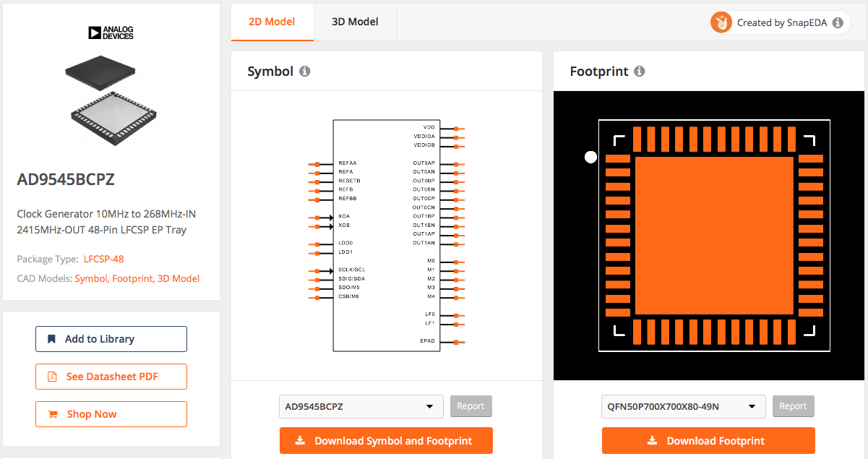Screen dimensions: 868x459
Task: Click the bookmark icon in Add to Library
Action: [x=51, y=339]
